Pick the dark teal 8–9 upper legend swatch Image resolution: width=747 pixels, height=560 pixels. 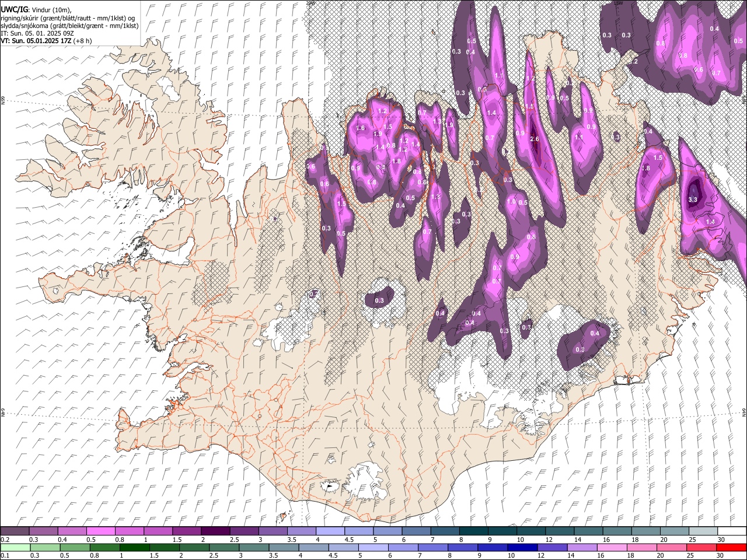tap(473, 531)
